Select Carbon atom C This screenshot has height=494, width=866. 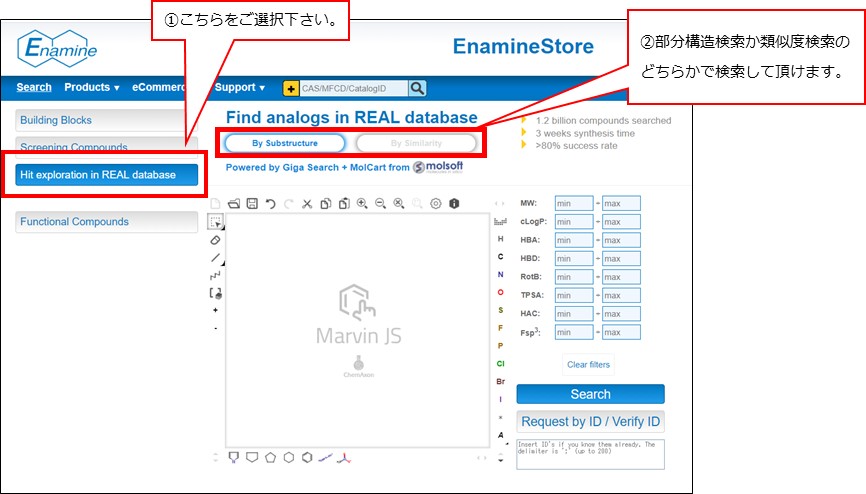tap(500, 257)
